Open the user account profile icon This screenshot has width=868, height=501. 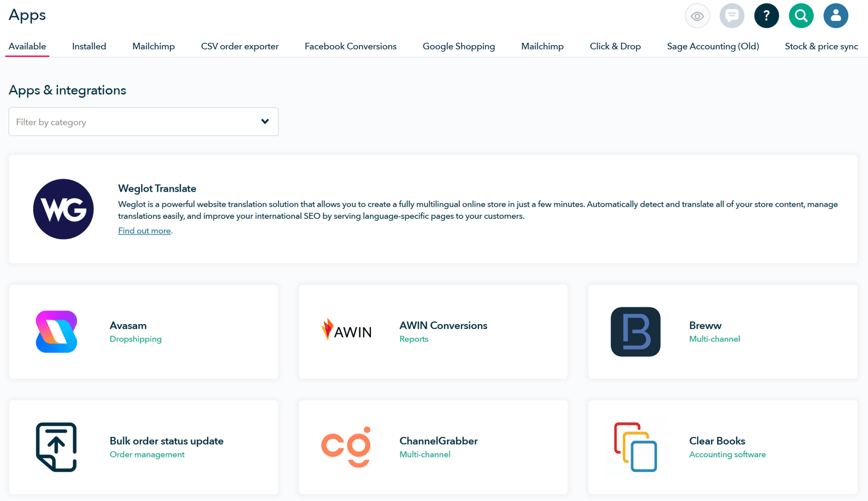coord(836,16)
